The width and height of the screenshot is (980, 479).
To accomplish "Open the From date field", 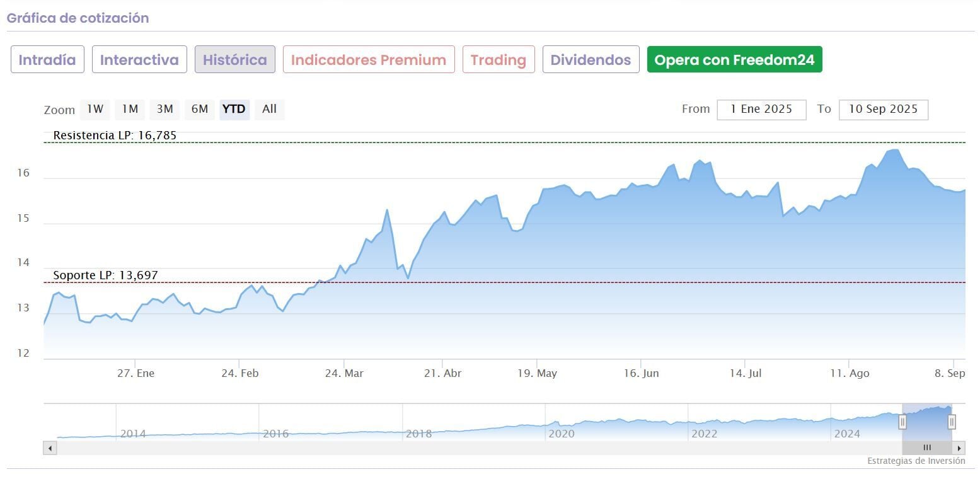I will (x=761, y=109).
